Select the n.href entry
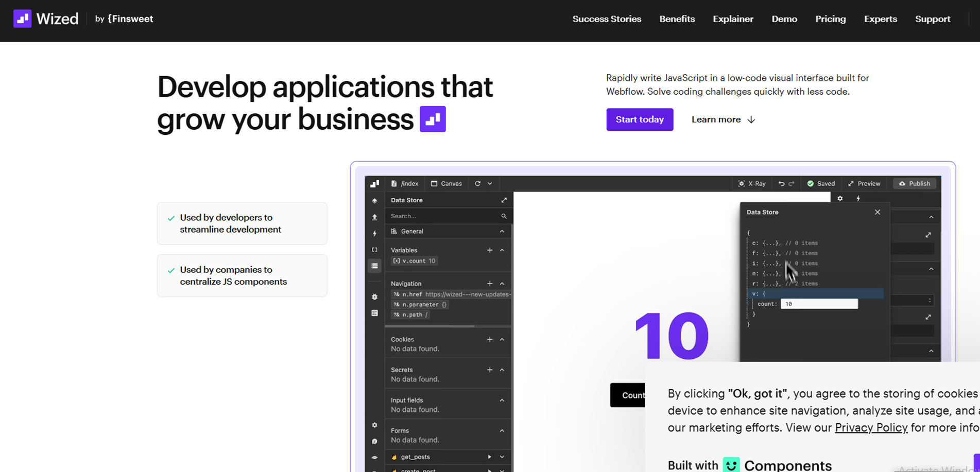The image size is (980, 472). 452,294
